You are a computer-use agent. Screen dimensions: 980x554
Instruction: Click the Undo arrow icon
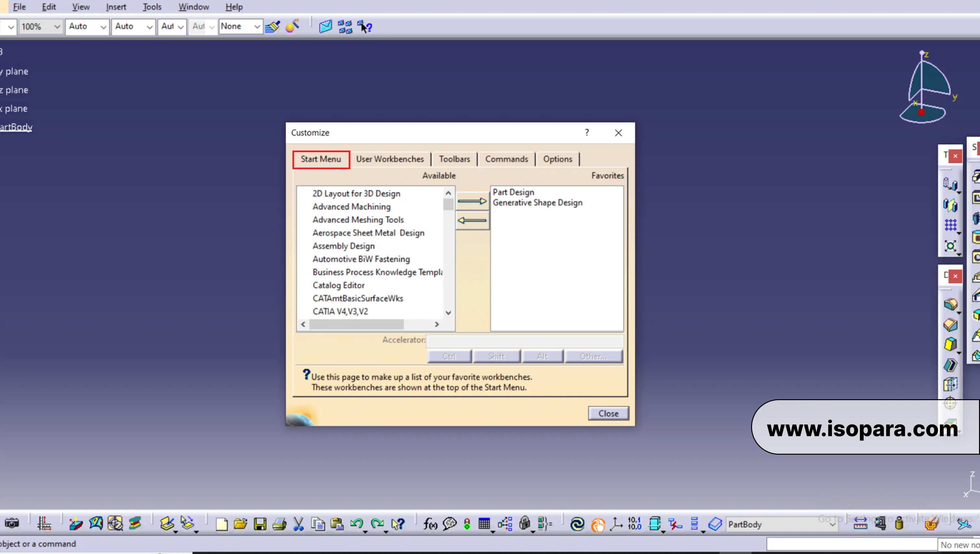[x=356, y=524]
